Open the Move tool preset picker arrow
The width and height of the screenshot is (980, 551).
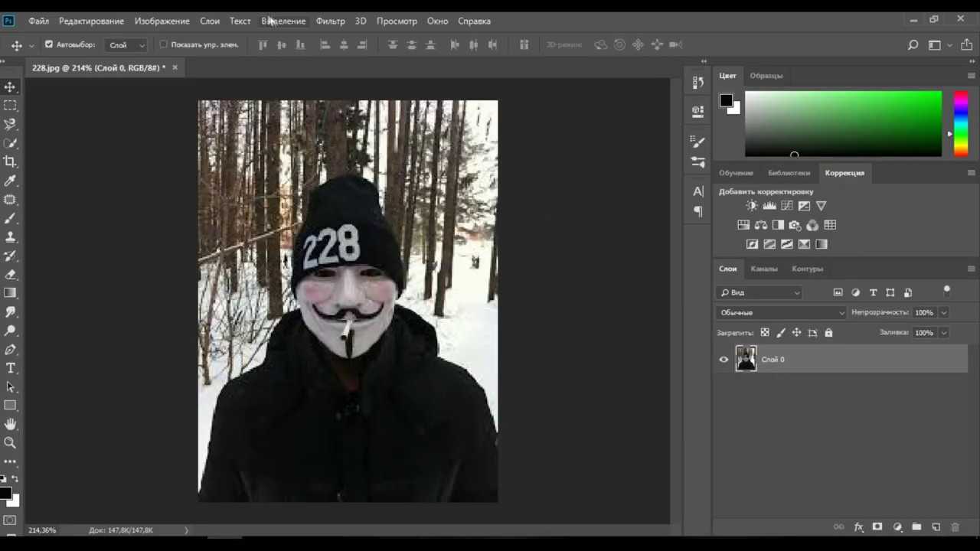(31, 45)
